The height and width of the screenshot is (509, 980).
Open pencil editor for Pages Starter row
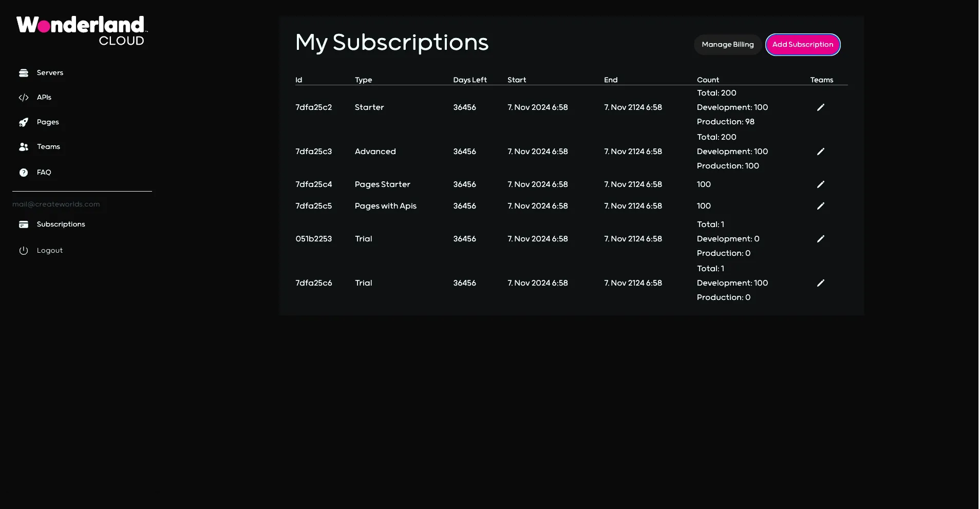click(820, 184)
